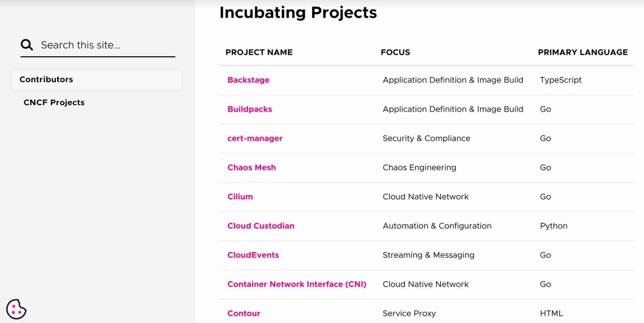Click the PRIMARY LANGUAGE column header
Image resolution: width=644 pixels, height=323 pixels.
coord(583,52)
